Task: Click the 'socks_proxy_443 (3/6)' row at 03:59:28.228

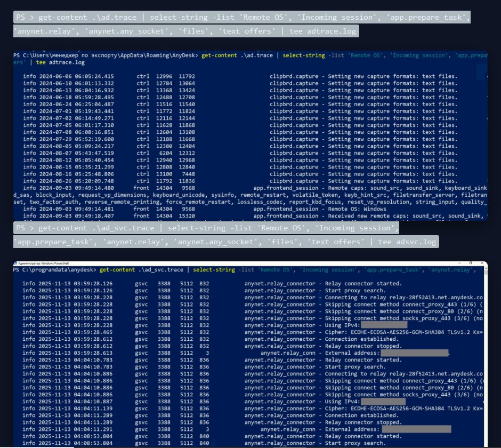Action: coord(253,318)
